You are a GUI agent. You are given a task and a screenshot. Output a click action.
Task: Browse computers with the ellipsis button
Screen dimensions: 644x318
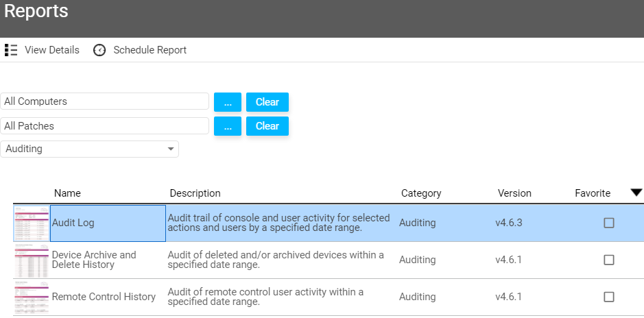(x=228, y=101)
